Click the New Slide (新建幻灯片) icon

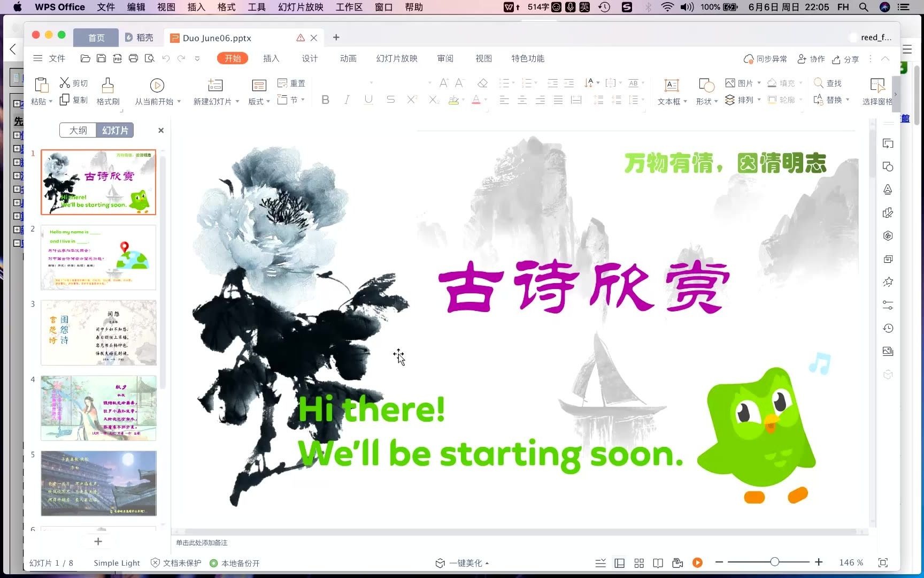215,86
